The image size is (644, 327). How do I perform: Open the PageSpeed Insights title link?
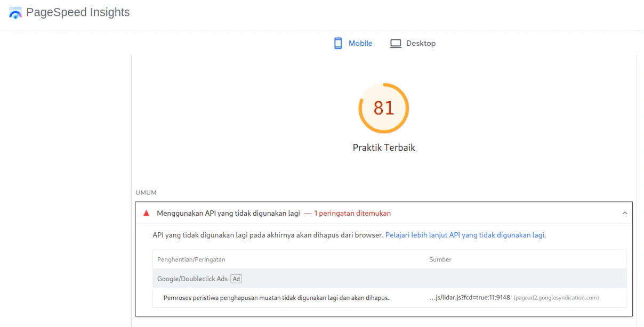78,12
